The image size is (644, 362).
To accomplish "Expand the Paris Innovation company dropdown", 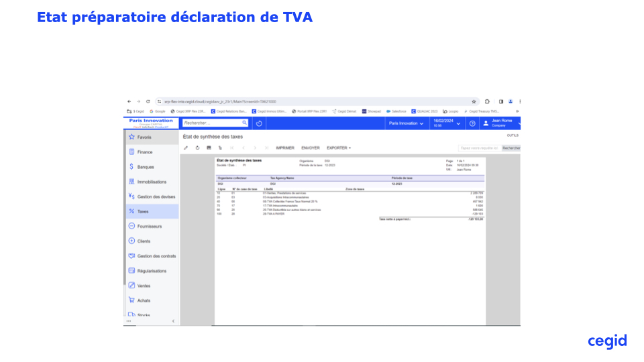I will (406, 123).
